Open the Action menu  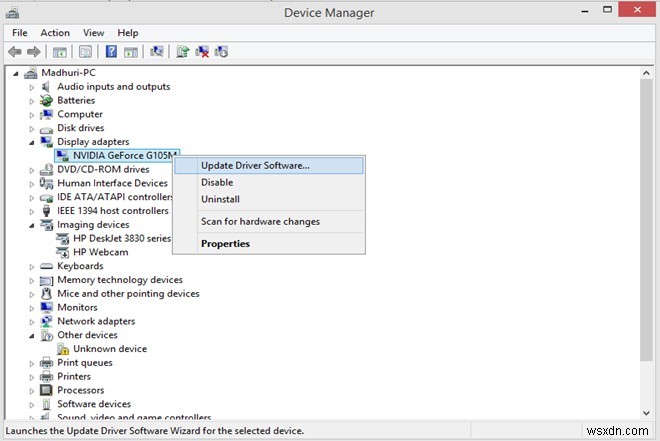(x=55, y=33)
